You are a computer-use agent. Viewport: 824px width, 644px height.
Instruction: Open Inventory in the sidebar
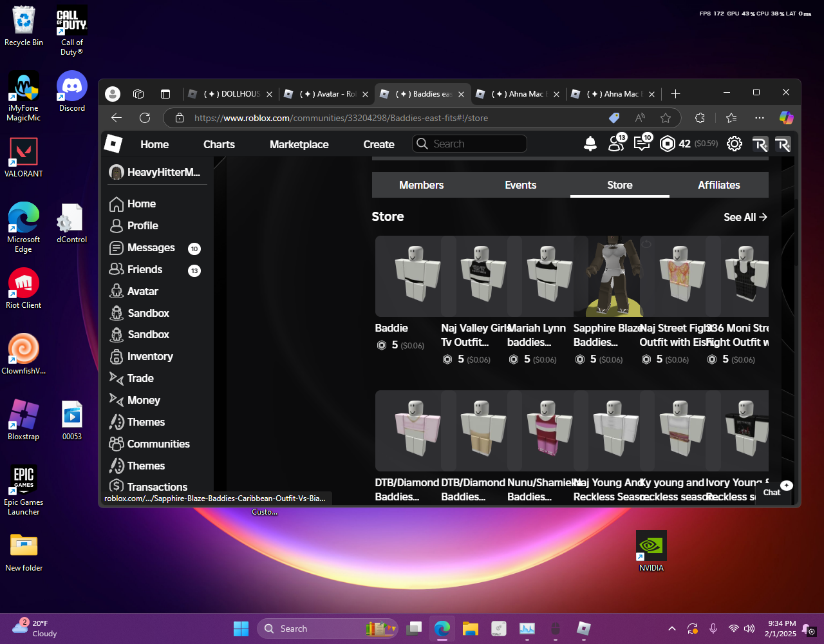click(149, 356)
